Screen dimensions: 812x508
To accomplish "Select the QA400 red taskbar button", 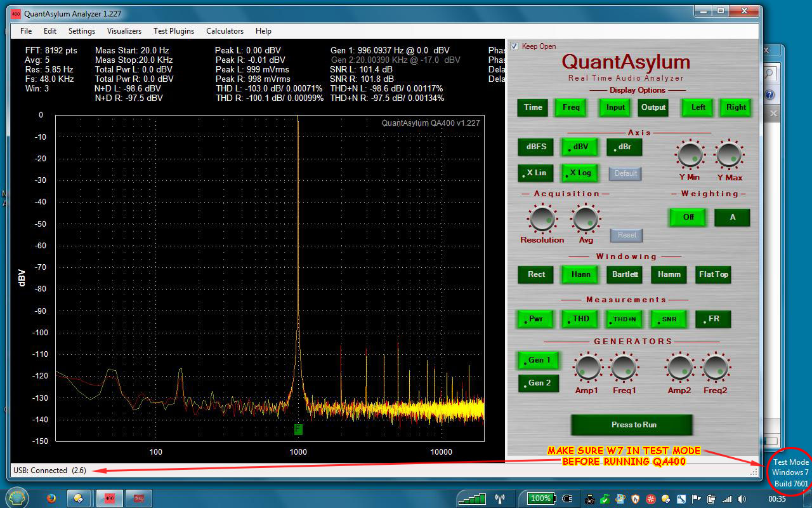I will tap(109, 499).
